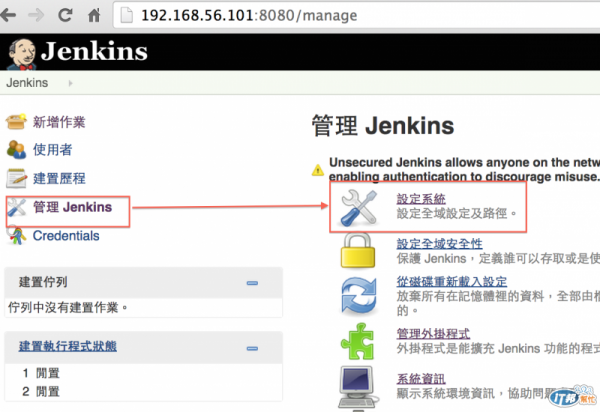Click the blue reload arrows icon
This screenshot has height=412, width=600.
tap(359, 296)
